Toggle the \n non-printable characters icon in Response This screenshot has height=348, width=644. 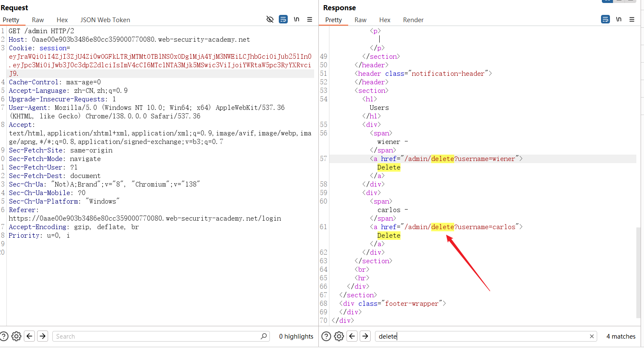coord(619,20)
